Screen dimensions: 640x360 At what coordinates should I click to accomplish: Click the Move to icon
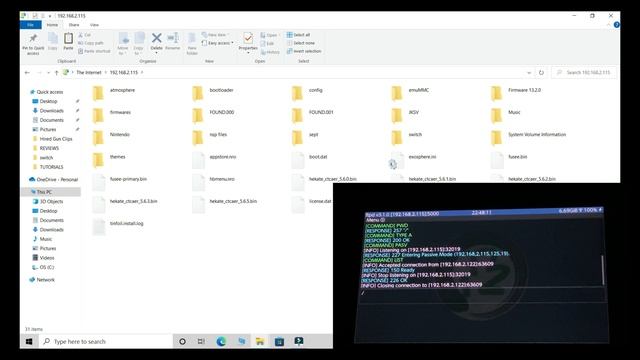click(x=124, y=39)
